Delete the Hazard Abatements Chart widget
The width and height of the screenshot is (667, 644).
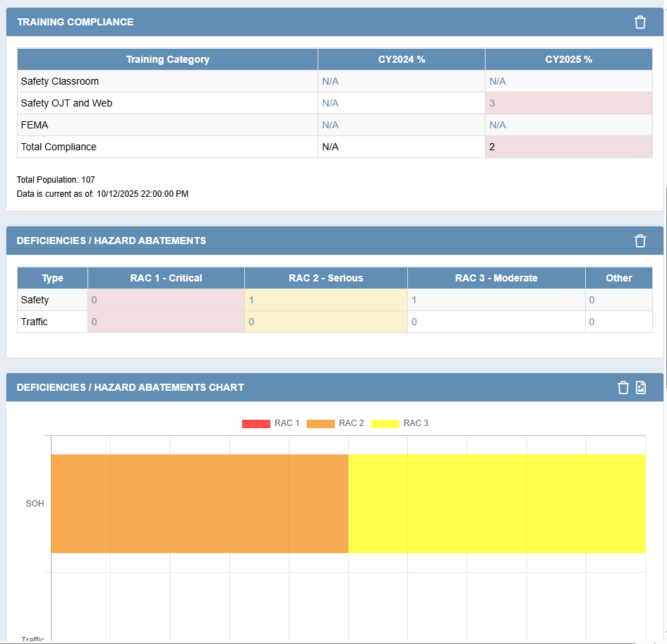coord(623,387)
